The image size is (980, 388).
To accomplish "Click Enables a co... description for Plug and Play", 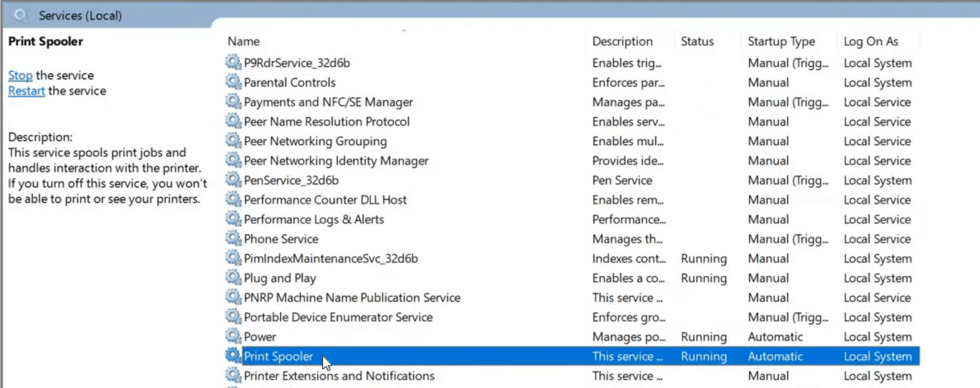I will coord(628,278).
